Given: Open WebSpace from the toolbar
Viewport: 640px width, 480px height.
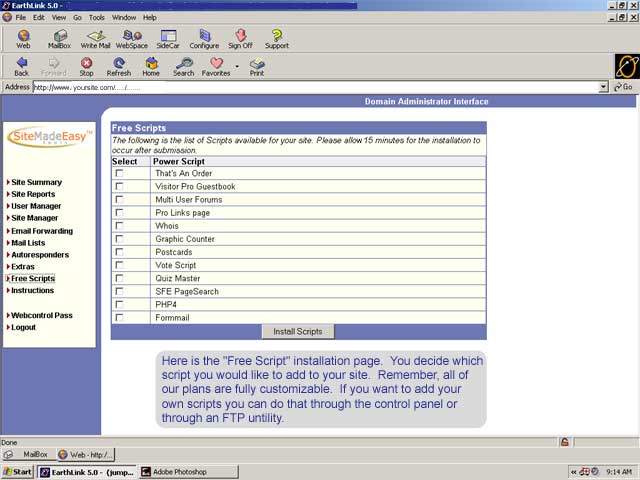Looking at the screenshot, I should coord(132,39).
